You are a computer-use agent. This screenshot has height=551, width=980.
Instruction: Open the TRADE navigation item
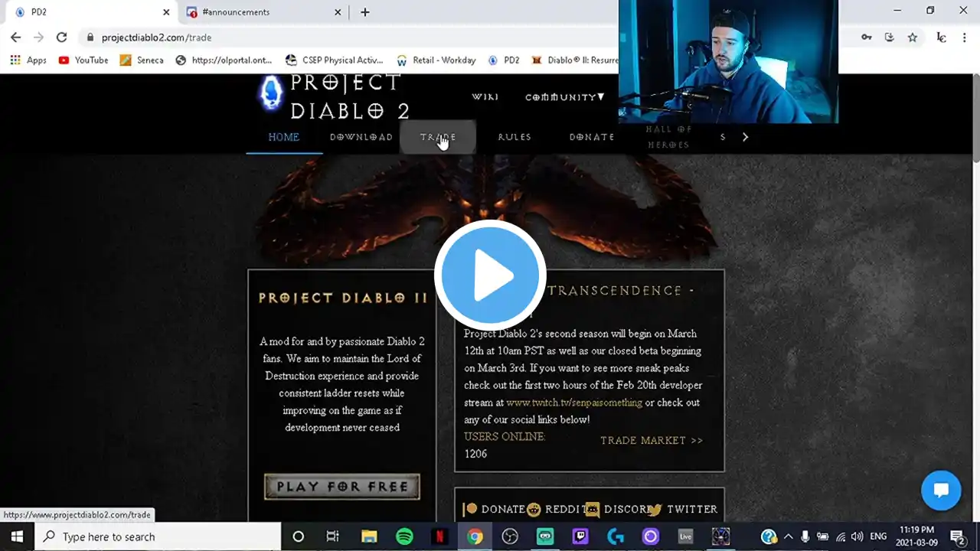coord(438,137)
